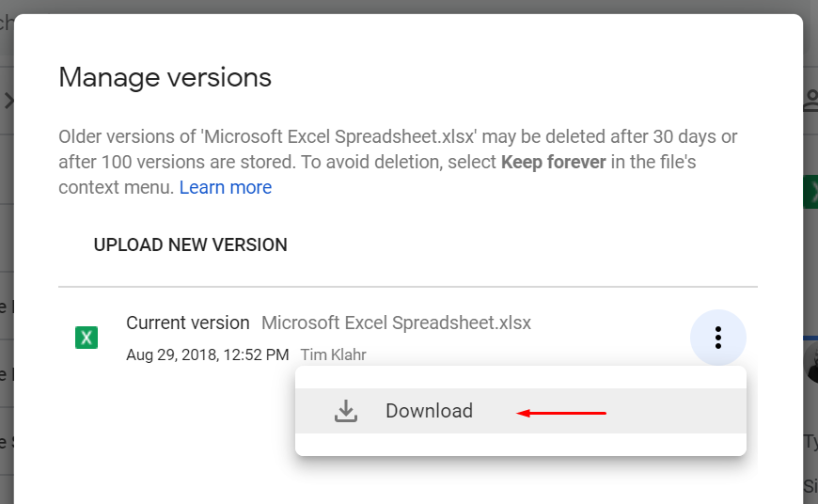Click the partially hidden Excel icon behind dialog
818x504 pixels.
tap(810, 193)
